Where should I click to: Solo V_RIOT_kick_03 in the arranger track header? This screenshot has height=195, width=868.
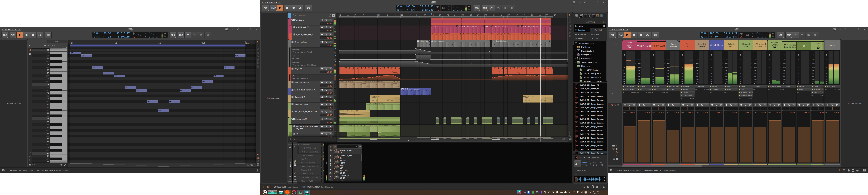[326, 27]
